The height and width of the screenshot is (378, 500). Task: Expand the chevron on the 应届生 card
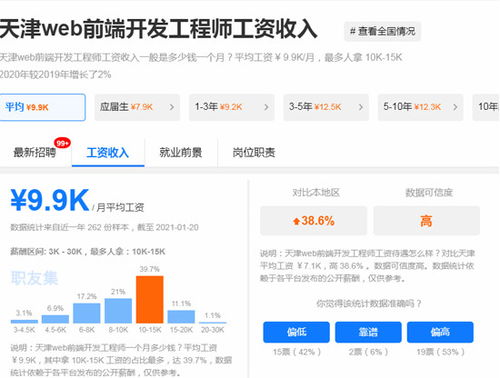click(x=172, y=107)
